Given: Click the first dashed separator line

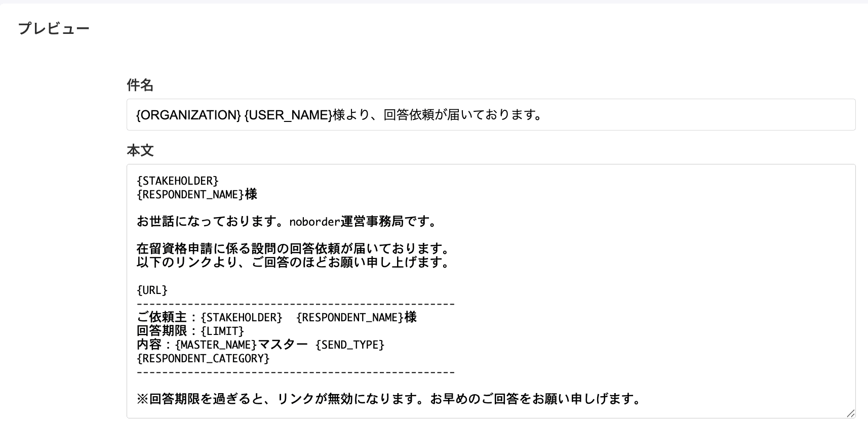Looking at the screenshot, I should [x=296, y=304].
